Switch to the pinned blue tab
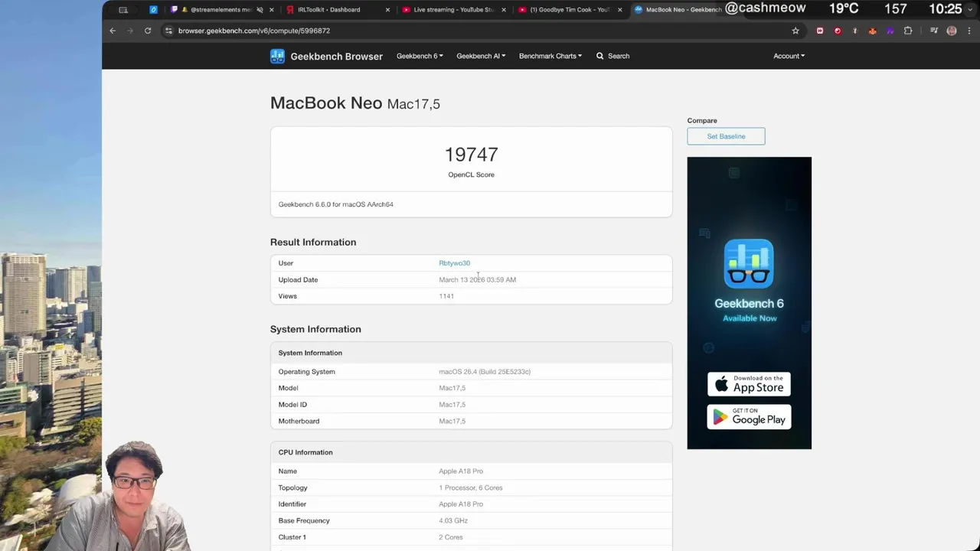 [154, 10]
